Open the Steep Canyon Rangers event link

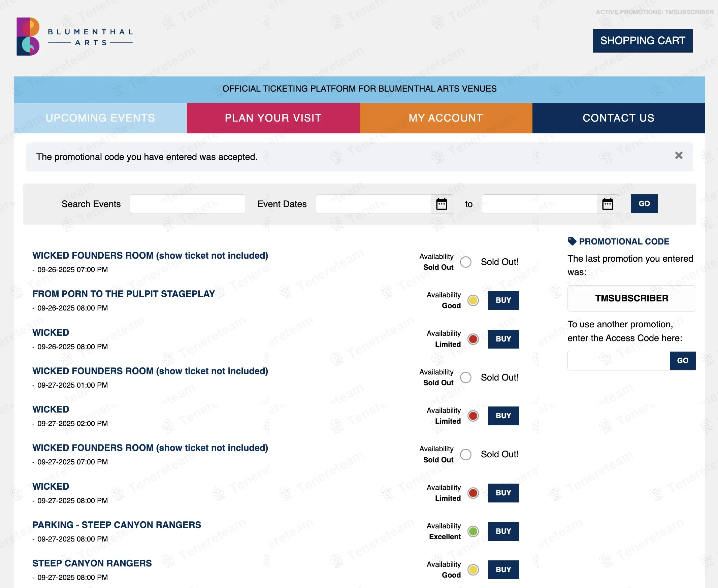click(92, 563)
